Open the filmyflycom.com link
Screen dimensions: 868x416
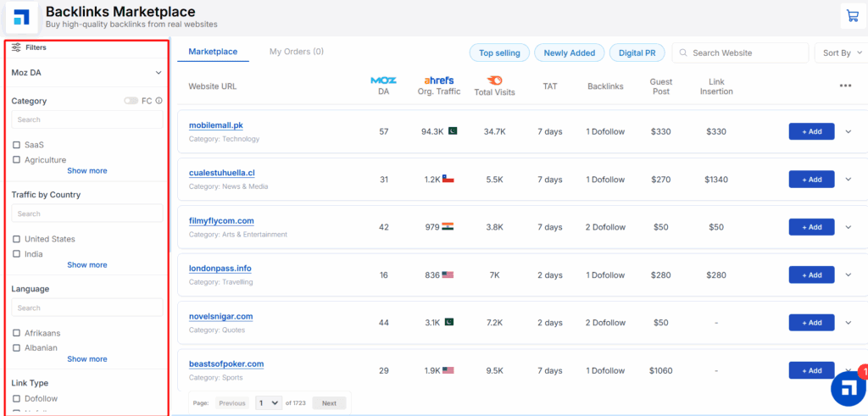click(x=221, y=221)
